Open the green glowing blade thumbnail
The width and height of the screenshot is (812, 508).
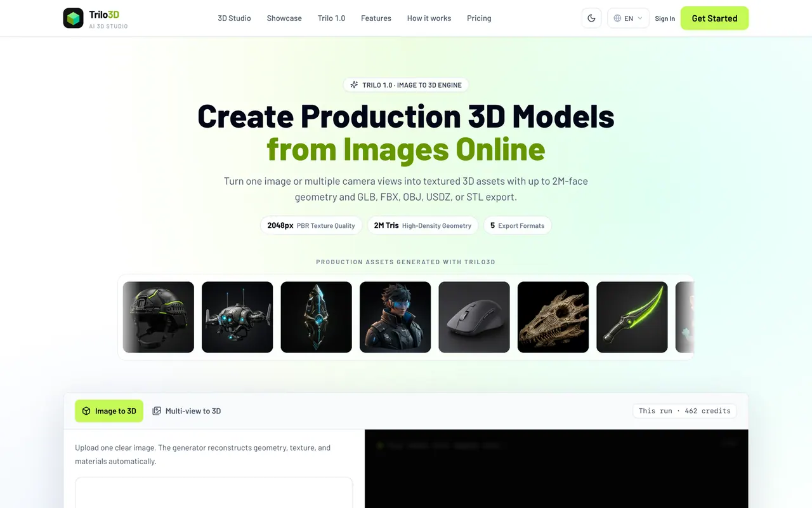tap(632, 317)
